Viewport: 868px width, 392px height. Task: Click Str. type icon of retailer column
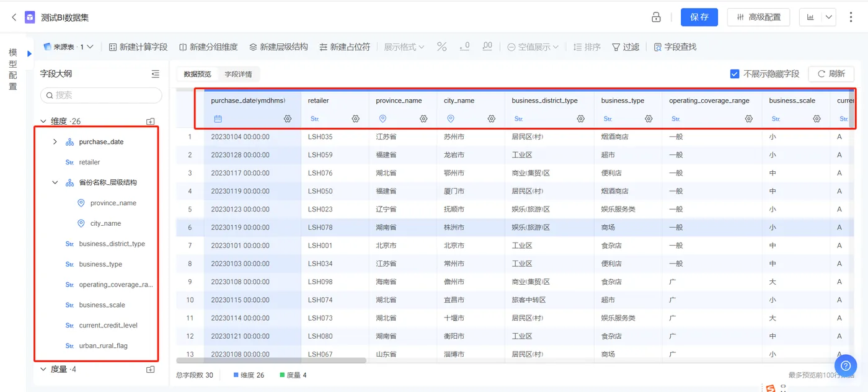(314, 118)
